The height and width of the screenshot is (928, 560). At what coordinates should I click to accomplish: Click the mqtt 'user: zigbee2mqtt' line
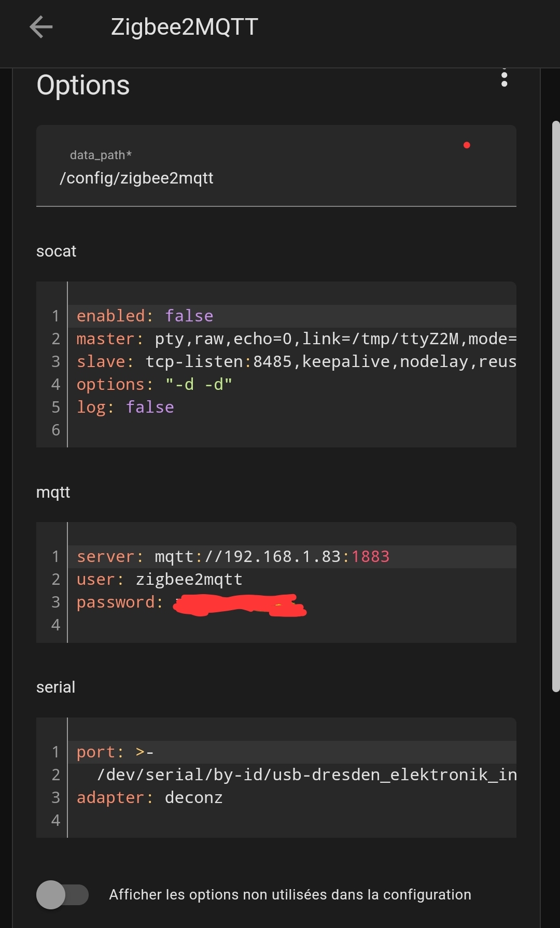[292, 579]
